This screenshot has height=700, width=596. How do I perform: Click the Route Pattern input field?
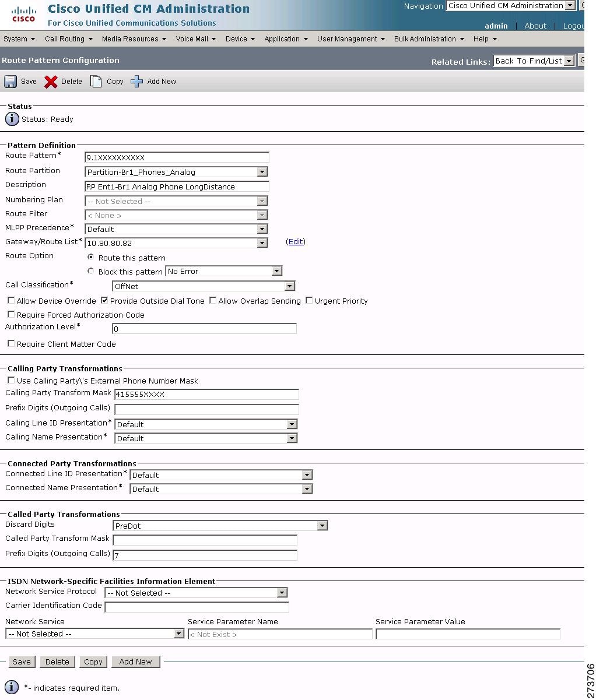click(x=177, y=157)
